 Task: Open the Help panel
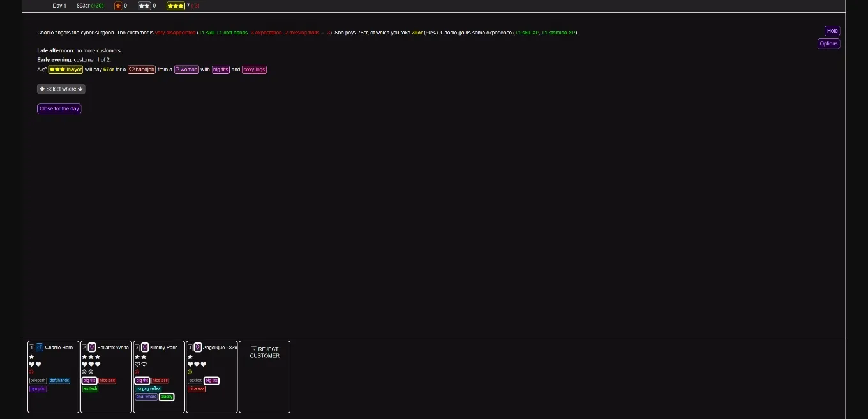tap(832, 31)
